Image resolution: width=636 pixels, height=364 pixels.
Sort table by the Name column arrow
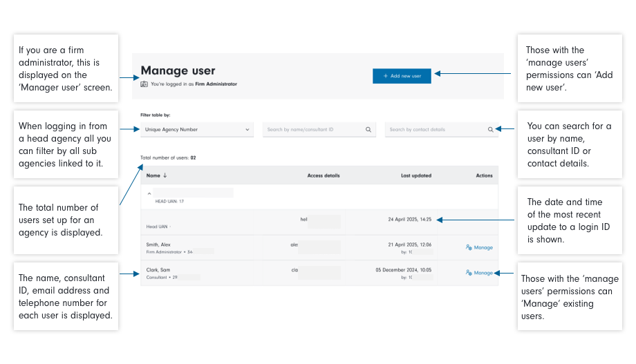point(165,175)
